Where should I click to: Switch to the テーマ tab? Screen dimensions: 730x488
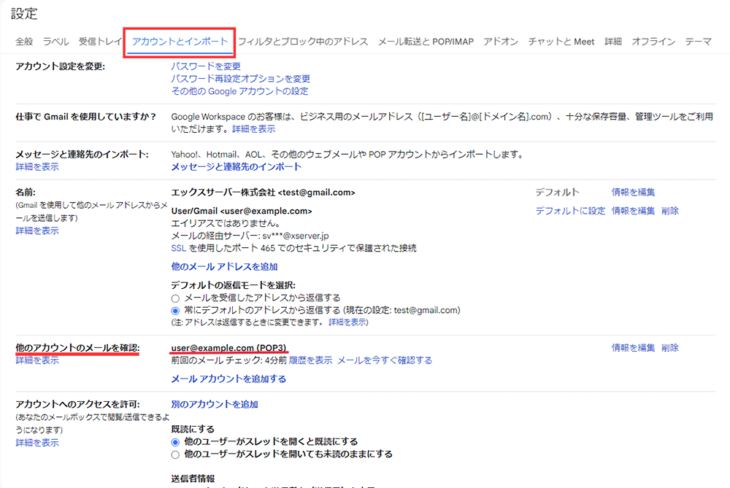[x=698, y=42]
